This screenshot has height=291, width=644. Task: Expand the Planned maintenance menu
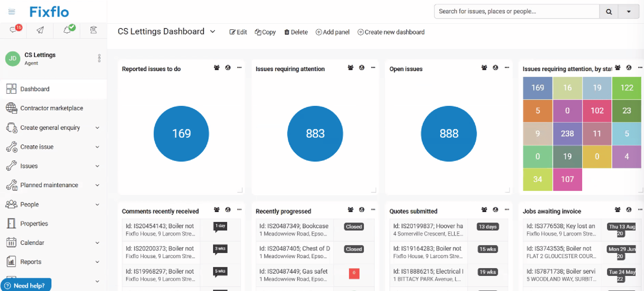[97, 185]
